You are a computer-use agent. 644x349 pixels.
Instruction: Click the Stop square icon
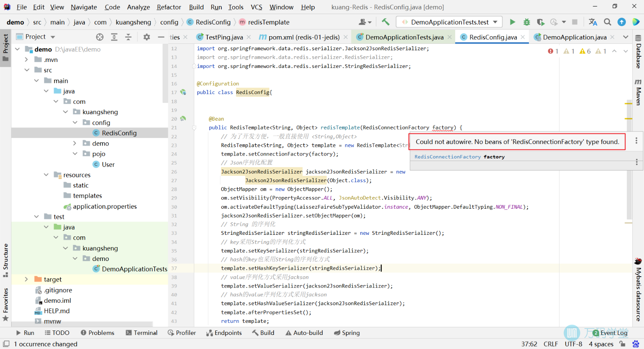[575, 22]
